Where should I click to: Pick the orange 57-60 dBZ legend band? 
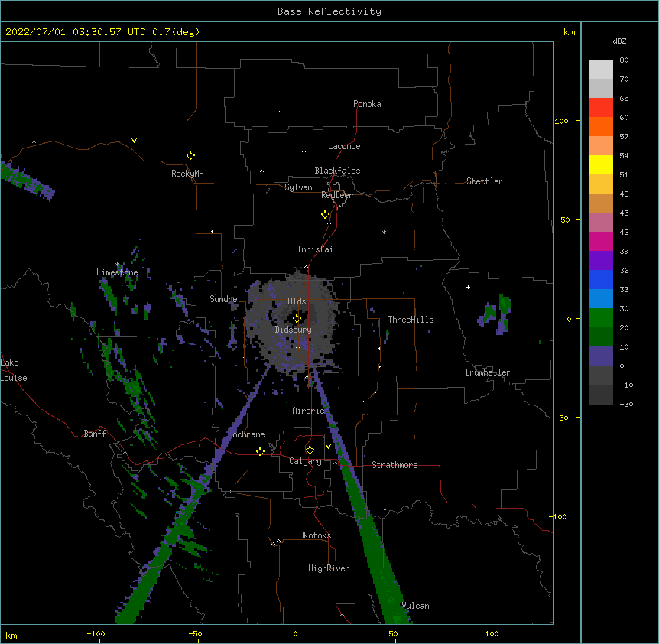click(601, 126)
